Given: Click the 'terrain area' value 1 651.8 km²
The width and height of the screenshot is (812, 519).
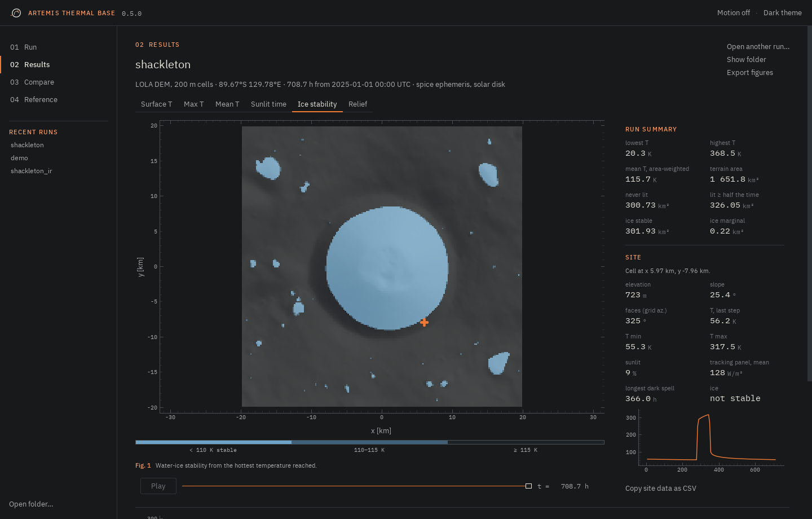Looking at the screenshot, I should [x=734, y=179].
